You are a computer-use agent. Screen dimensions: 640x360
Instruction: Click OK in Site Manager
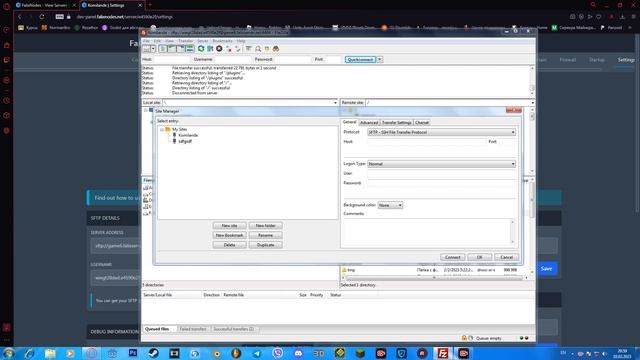[x=480, y=257]
